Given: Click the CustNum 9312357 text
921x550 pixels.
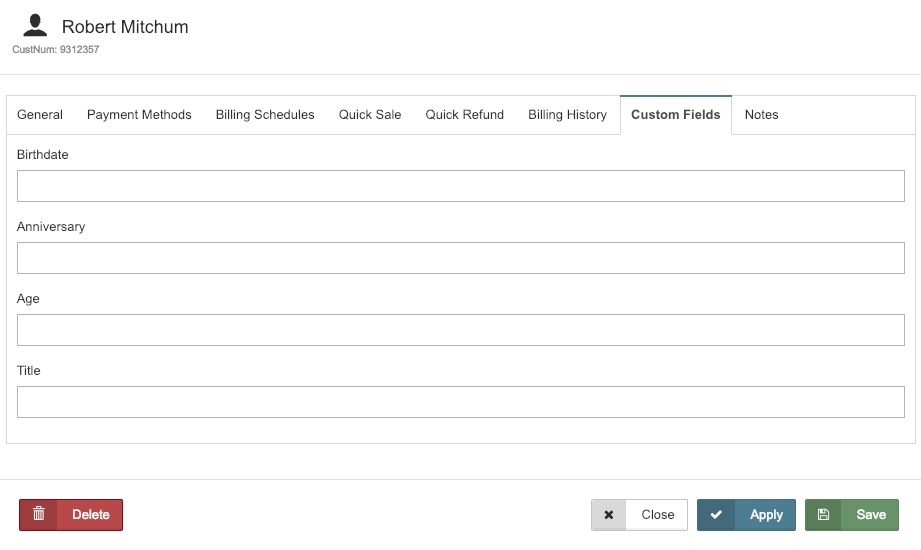Looking at the screenshot, I should point(56,49).
